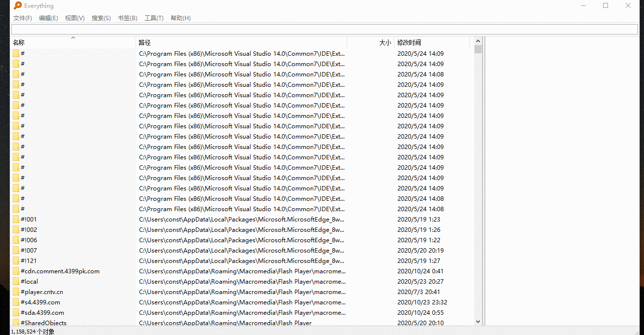This screenshot has height=335, width=644.
Task: Open the 编辑(E) menu
Action: [48, 18]
